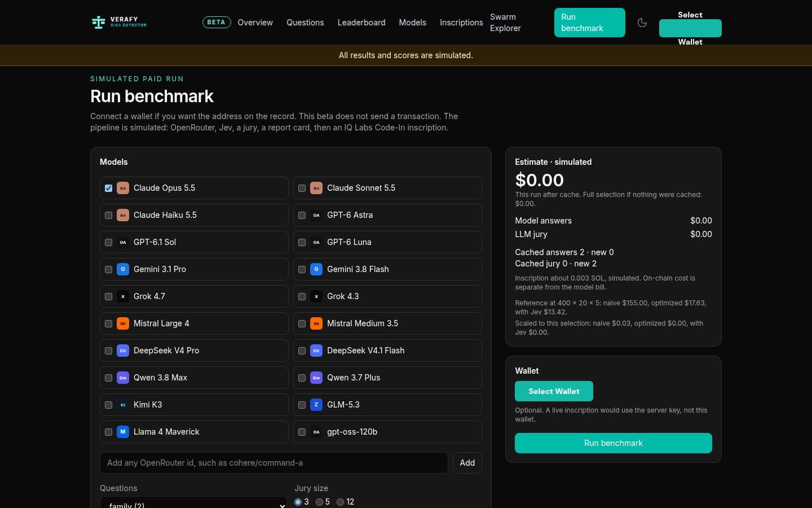Click Run benchmark in the header
812x508 pixels.
[x=590, y=23]
